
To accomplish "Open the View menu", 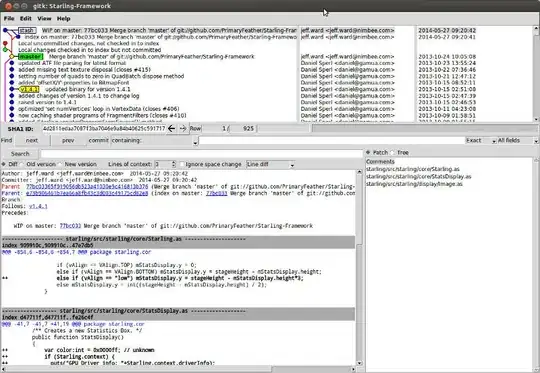I will pos(44,19).
